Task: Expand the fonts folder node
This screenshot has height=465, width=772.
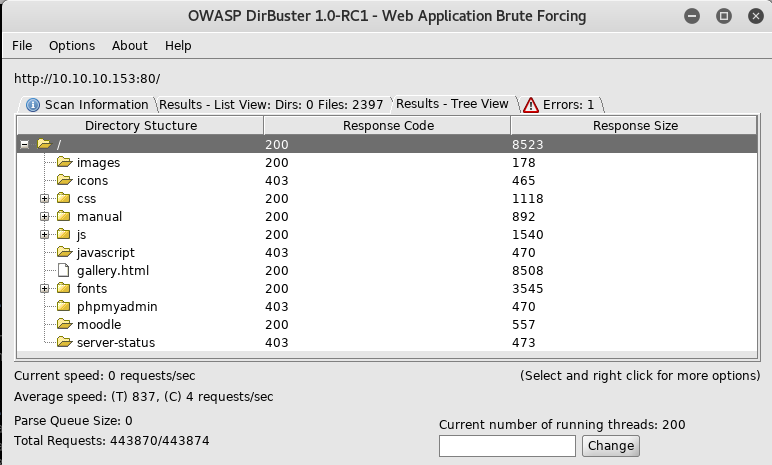Action: 44,289
